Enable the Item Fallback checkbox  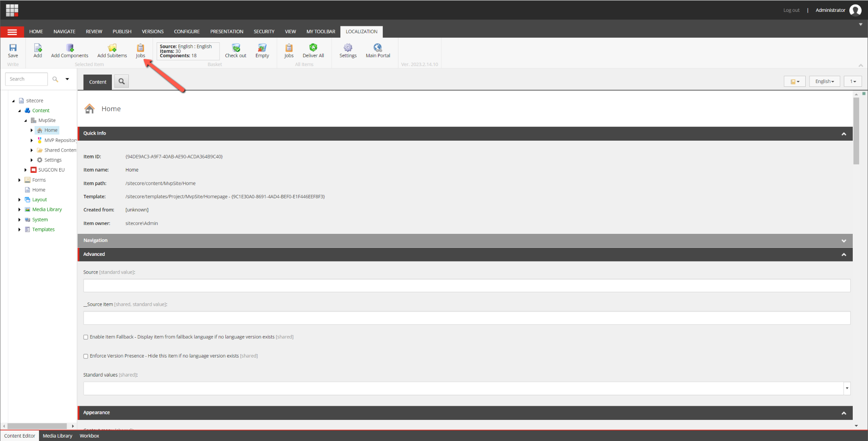(86, 337)
